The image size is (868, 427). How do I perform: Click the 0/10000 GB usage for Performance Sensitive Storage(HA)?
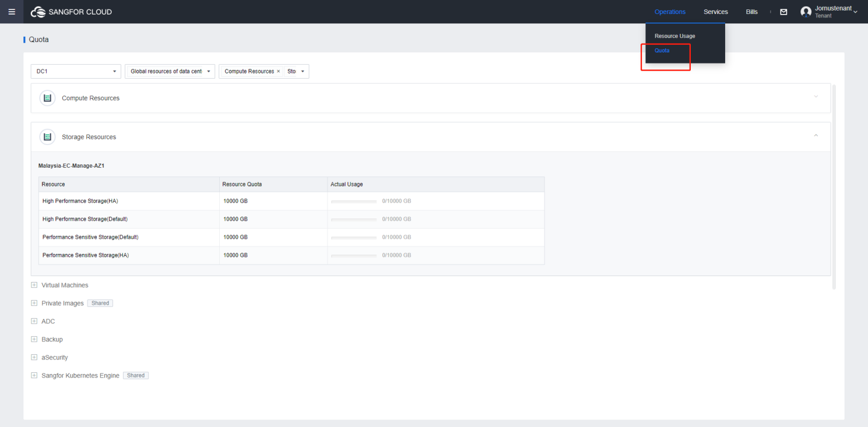(396, 255)
